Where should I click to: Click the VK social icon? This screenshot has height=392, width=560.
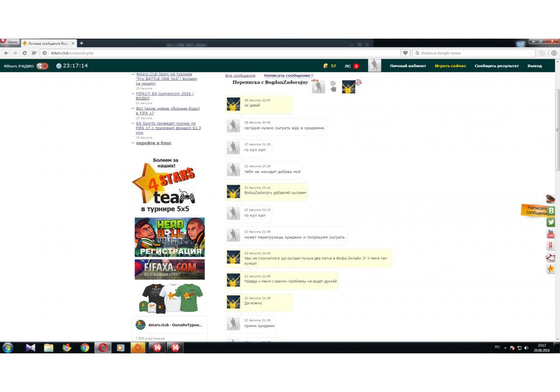[x=551, y=211]
